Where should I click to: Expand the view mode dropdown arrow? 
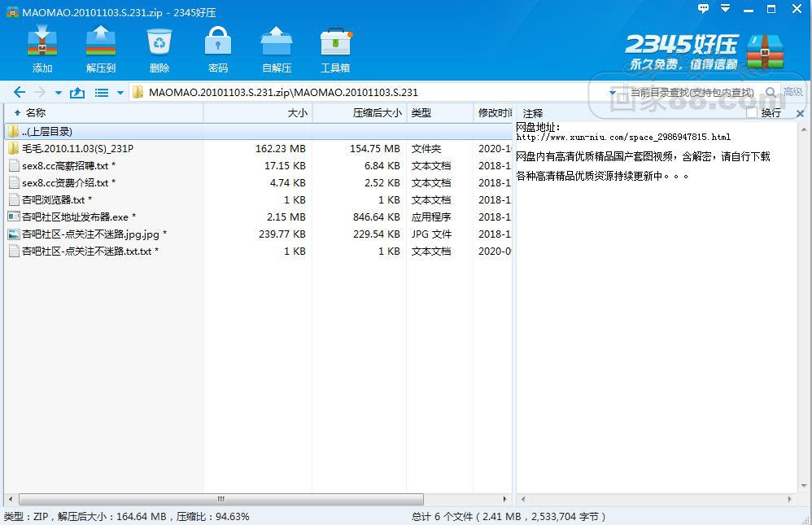pos(120,93)
